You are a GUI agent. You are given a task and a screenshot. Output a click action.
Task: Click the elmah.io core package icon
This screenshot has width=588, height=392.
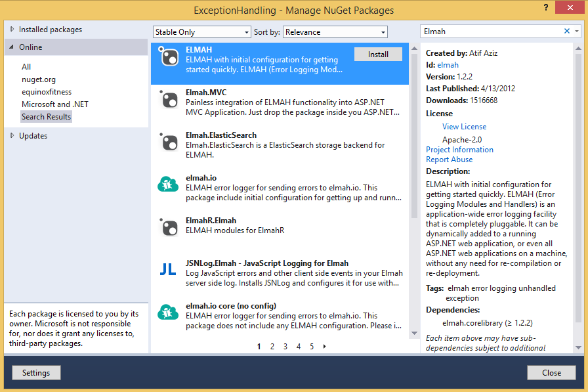point(168,312)
